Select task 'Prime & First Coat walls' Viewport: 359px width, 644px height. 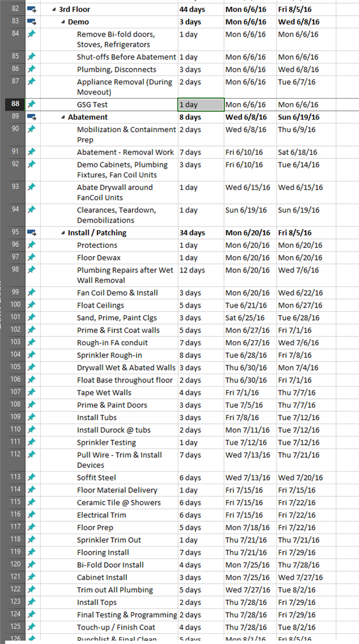pos(118,330)
